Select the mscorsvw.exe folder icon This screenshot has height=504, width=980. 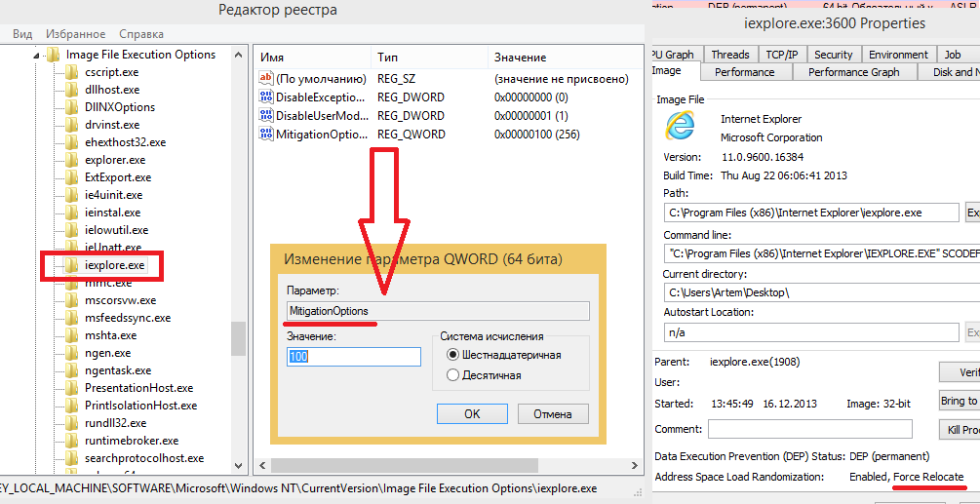tap(72, 300)
